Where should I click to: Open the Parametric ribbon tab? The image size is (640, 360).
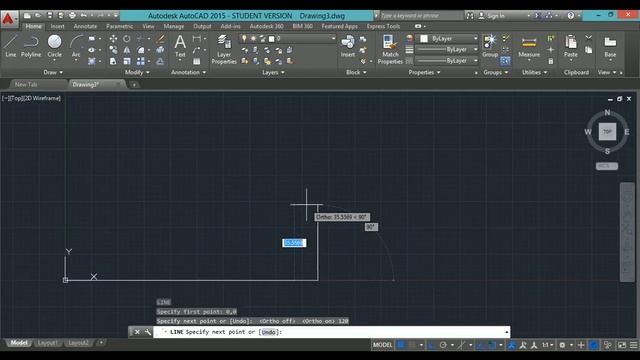(x=119, y=26)
